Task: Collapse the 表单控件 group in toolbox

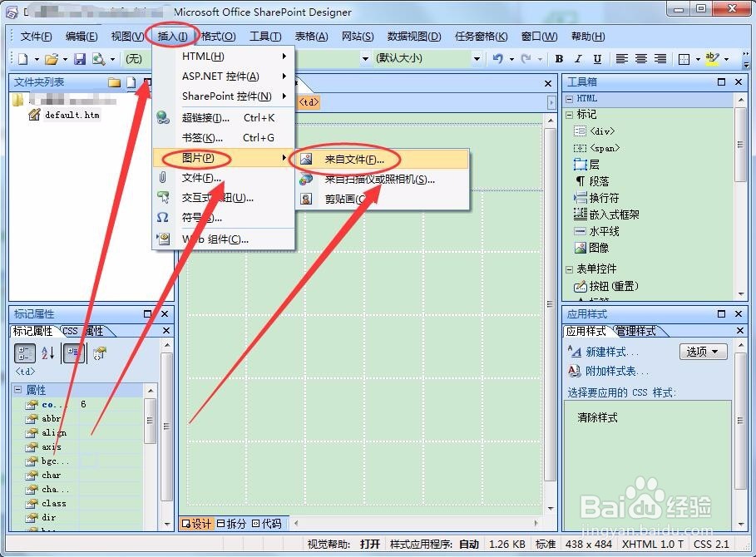Action: [570, 269]
